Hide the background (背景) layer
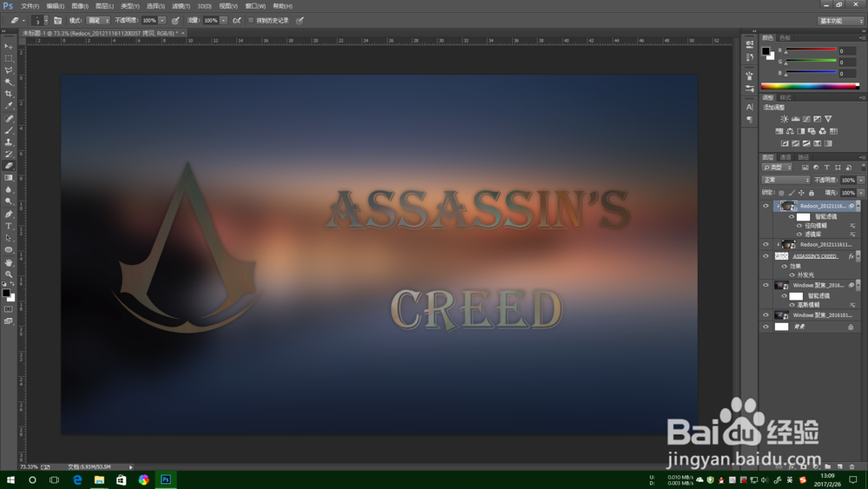Viewport: 868px width, 489px height. tap(766, 327)
